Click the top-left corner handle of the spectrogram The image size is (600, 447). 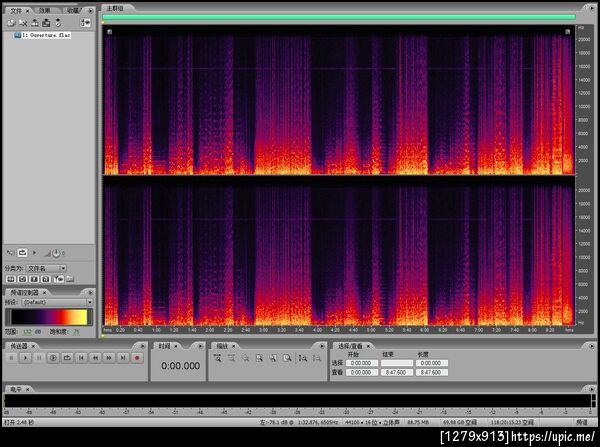pyautogui.click(x=109, y=32)
